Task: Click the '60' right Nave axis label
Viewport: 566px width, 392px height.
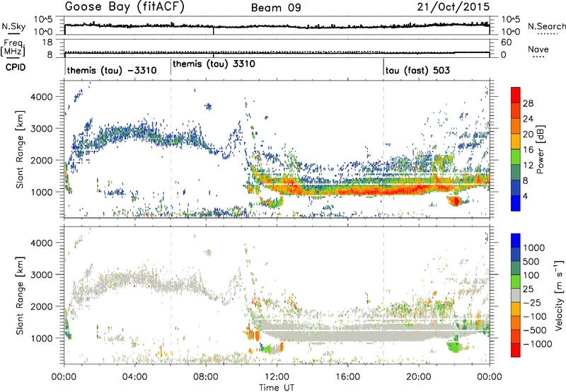Action: pyautogui.click(x=507, y=42)
